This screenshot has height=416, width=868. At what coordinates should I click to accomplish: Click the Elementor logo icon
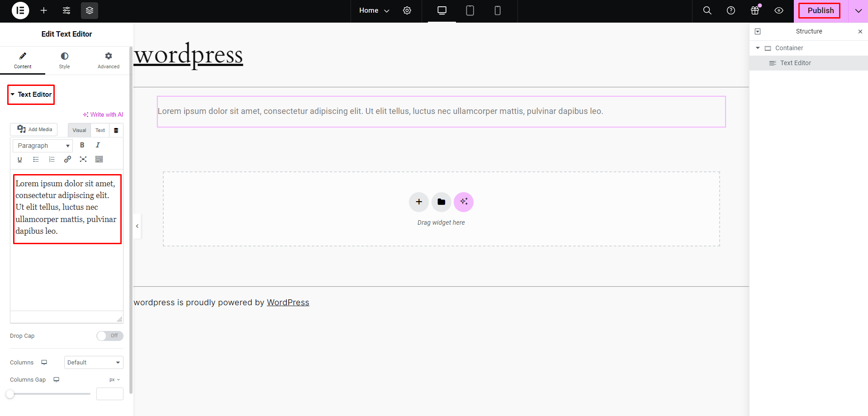click(20, 10)
